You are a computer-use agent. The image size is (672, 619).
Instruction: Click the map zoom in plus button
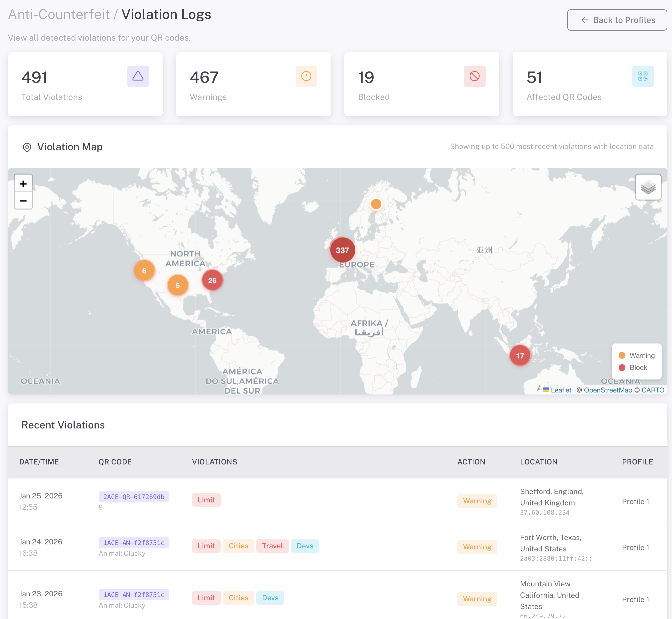point(23,184)
